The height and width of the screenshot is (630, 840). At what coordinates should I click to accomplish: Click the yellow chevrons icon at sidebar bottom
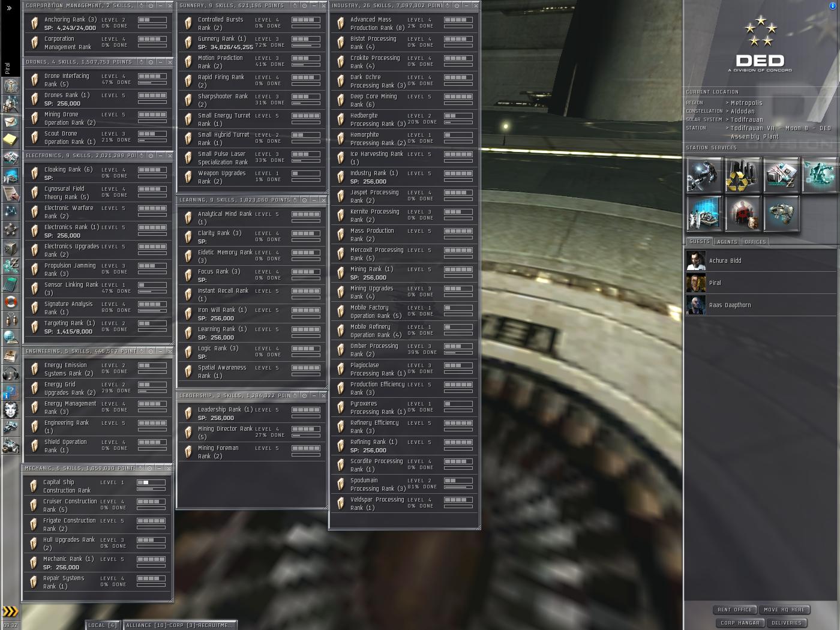pyautogui.click(x=10, y=612)
